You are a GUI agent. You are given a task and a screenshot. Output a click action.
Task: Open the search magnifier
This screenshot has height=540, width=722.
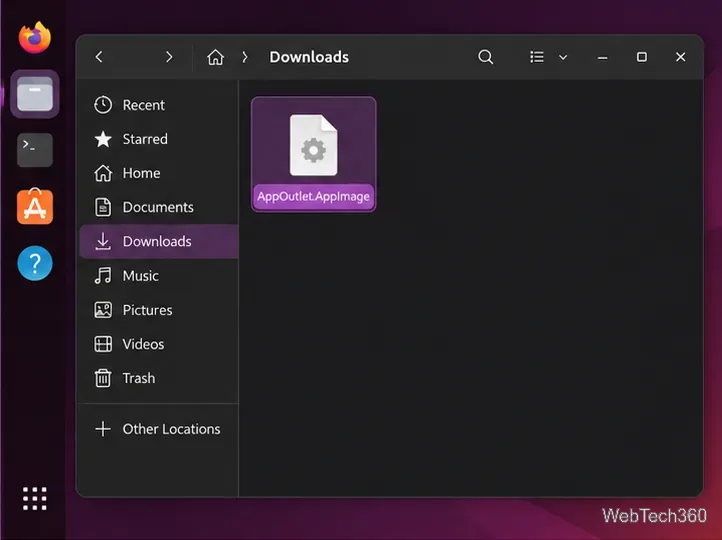click(x=485, y=57)
